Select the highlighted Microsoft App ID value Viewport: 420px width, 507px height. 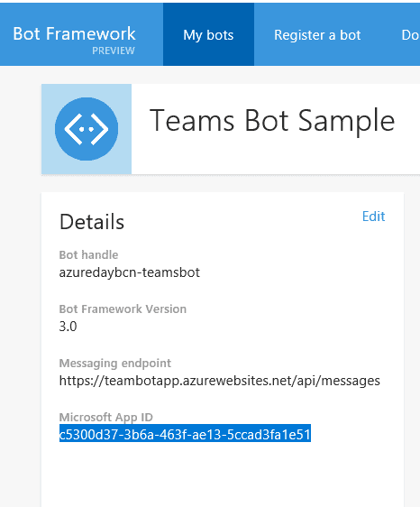coord(185,433)
